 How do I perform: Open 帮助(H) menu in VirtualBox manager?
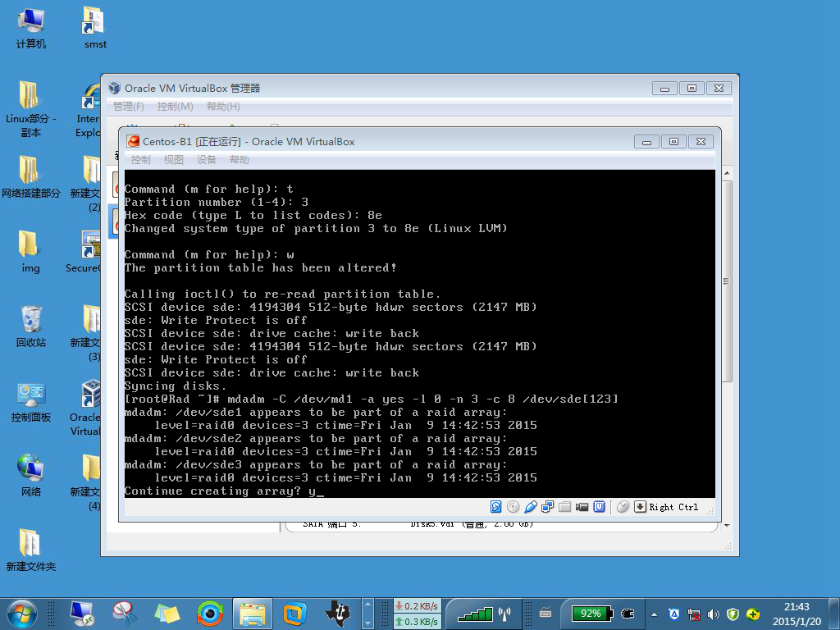tap(223, 107)
